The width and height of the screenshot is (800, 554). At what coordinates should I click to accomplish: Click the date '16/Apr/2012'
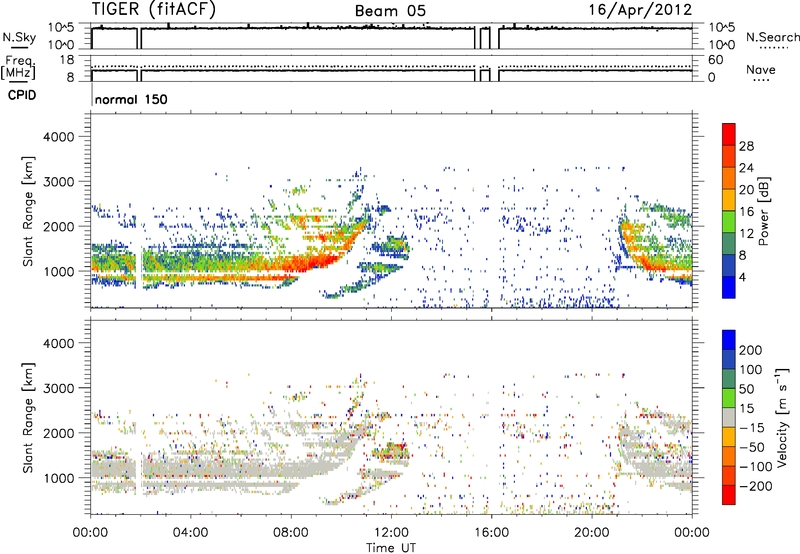click(x=640, y=10)
